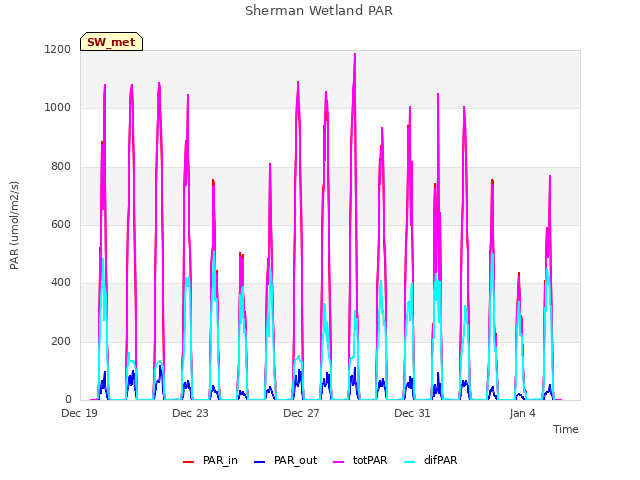The image size is (640, 480).
Task: Click the cyan difPAR legend swatch
Action: pos(410,461)
